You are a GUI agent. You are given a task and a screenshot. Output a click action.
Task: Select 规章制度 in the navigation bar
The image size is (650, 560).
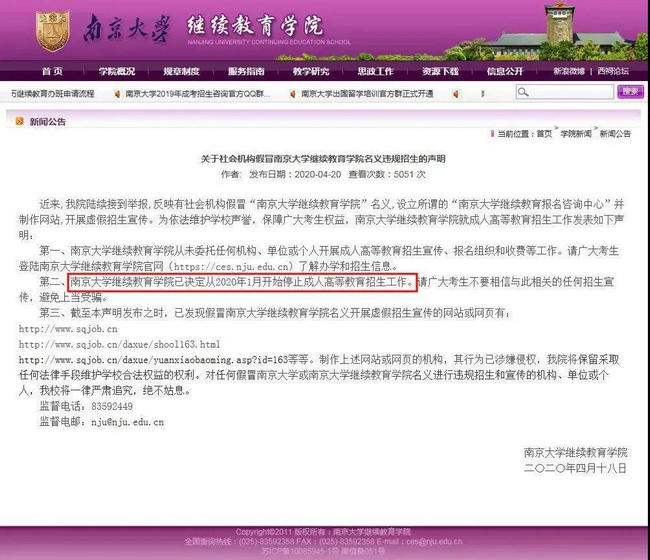[181, 72]
